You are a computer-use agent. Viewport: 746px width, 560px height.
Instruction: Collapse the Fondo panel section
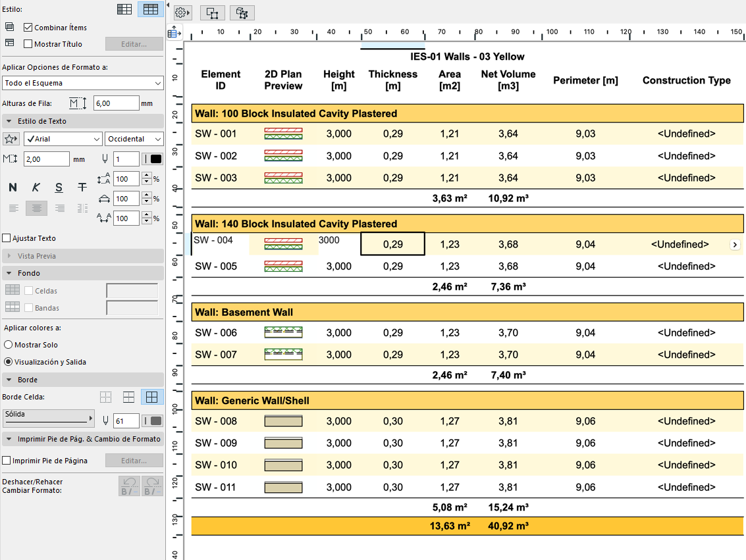point(9,273)
